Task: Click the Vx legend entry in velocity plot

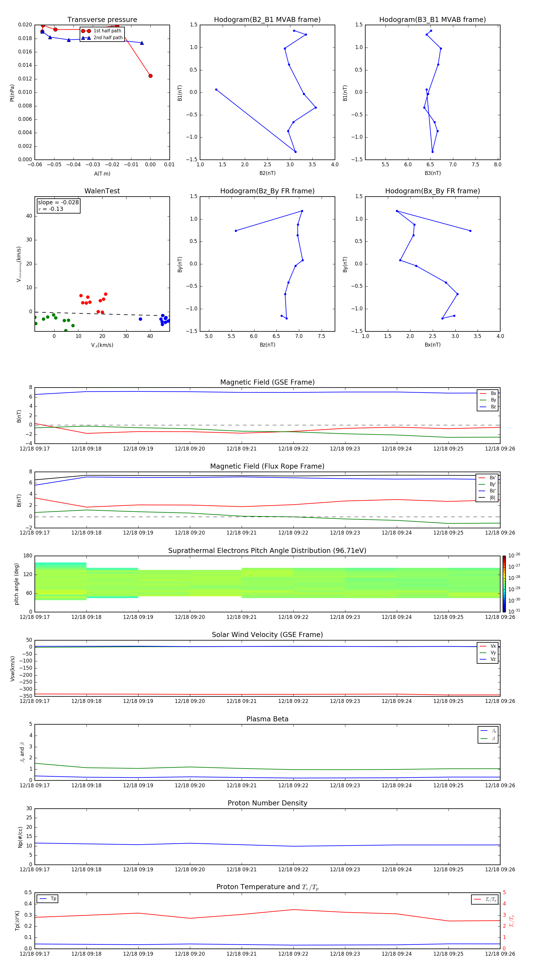Action: pos(488,646)
